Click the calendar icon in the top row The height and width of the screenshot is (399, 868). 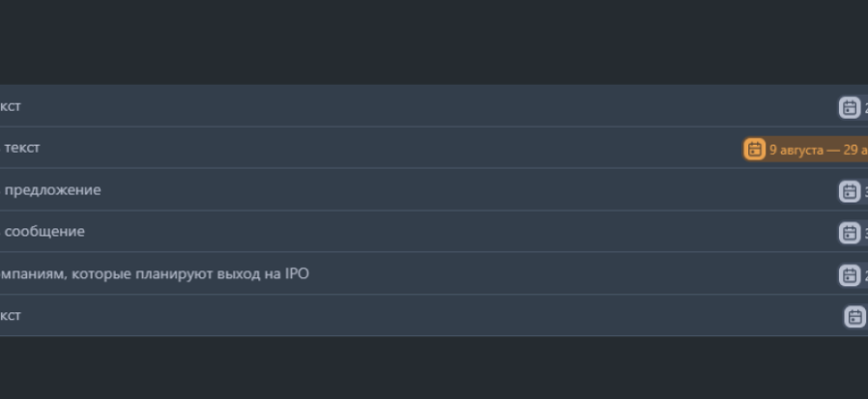click(x=849, y=108)
